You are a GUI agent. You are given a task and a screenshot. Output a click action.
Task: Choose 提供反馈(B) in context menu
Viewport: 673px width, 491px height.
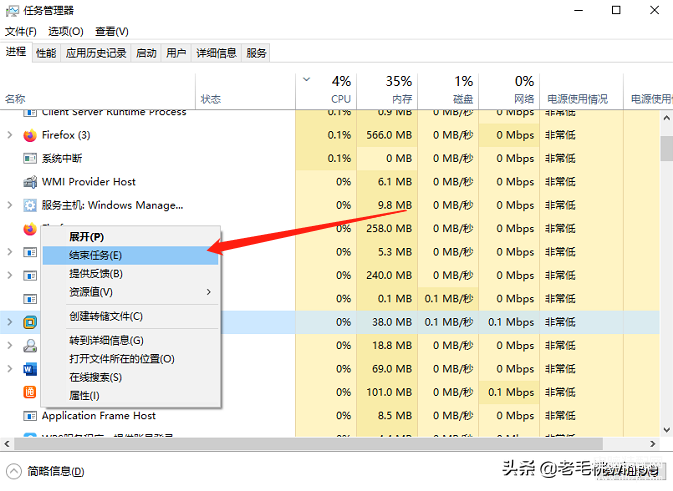(x=130, y=274)
